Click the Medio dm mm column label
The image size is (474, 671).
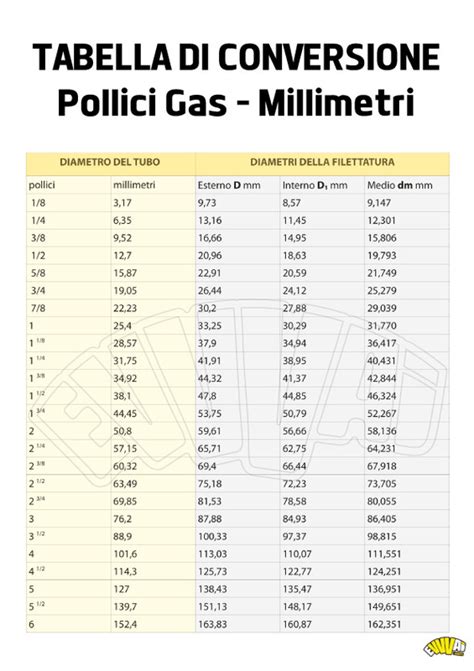[x=400, y=185]
